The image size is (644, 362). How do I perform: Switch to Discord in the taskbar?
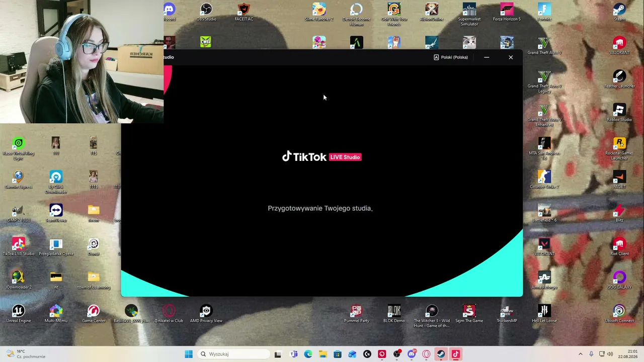point(412,354)
